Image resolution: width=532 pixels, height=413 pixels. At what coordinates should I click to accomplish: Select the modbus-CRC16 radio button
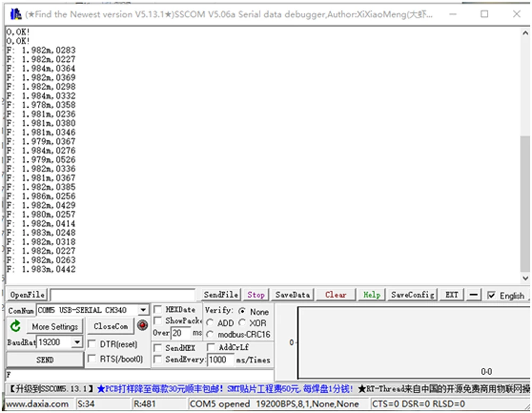click(x=210, y=334)
